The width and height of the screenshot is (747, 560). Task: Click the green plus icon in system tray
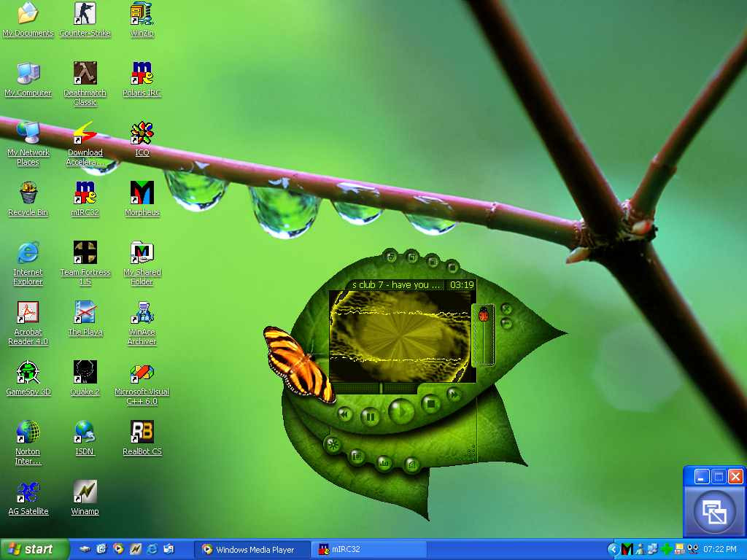667,550
